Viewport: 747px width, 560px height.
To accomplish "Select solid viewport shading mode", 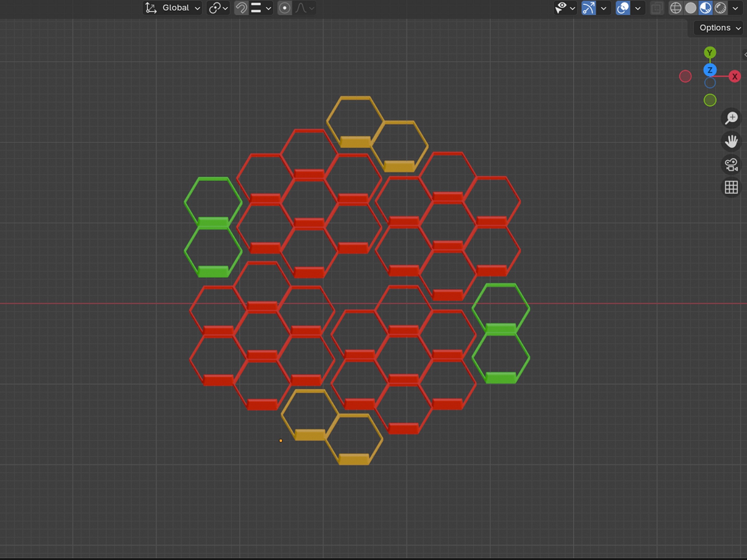I will pos(691,8).
